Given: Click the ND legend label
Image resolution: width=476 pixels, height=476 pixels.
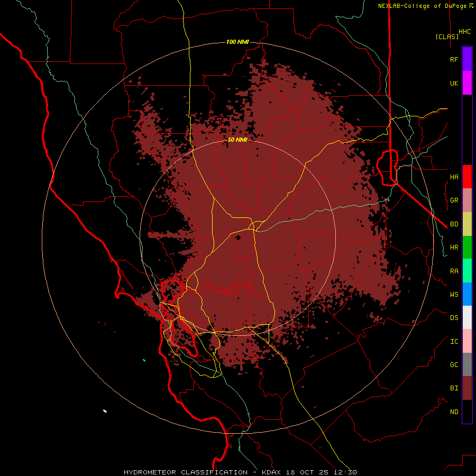Looking at the screenshot, I should pyautogui.click(x=454, y=411).
